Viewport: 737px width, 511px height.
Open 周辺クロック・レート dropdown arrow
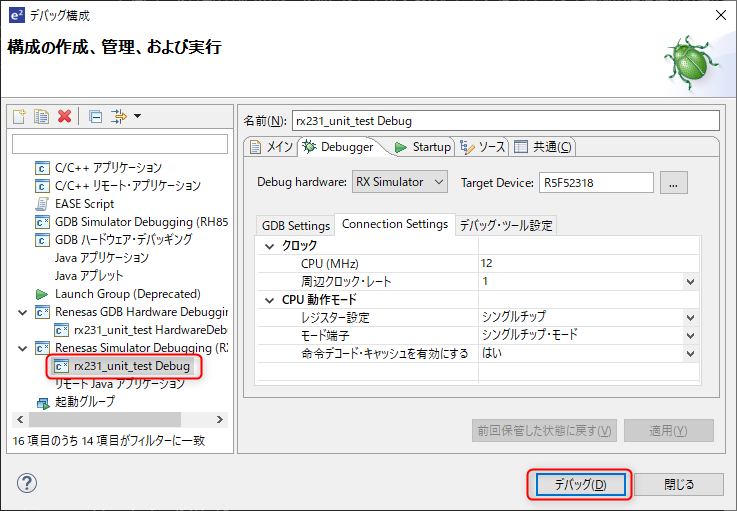click(690, 282)
